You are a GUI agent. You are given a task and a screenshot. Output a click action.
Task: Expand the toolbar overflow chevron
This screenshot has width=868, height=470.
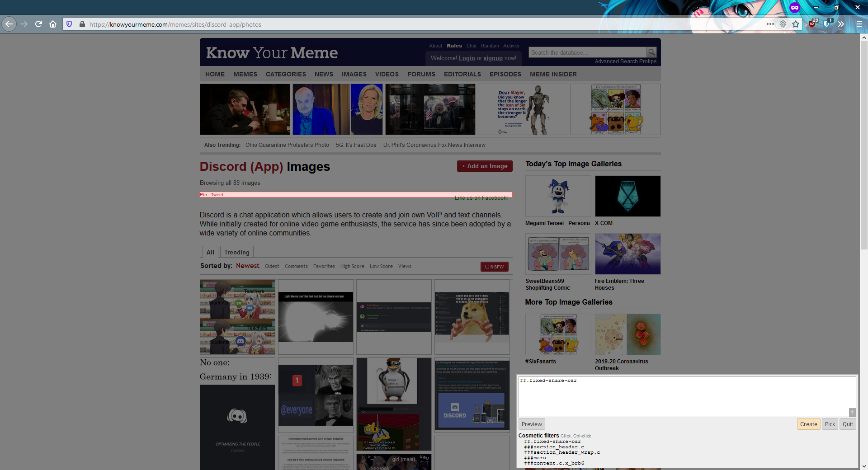point(842,24)
